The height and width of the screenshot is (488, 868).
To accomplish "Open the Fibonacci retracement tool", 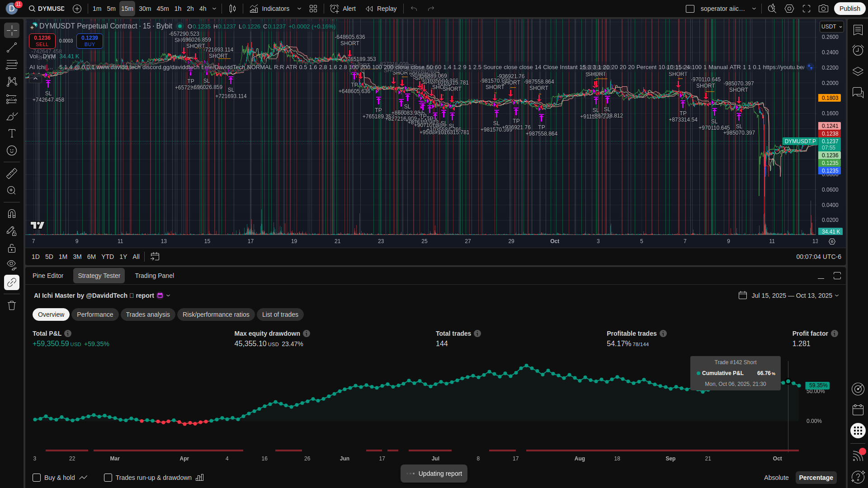I will point(12,65).
